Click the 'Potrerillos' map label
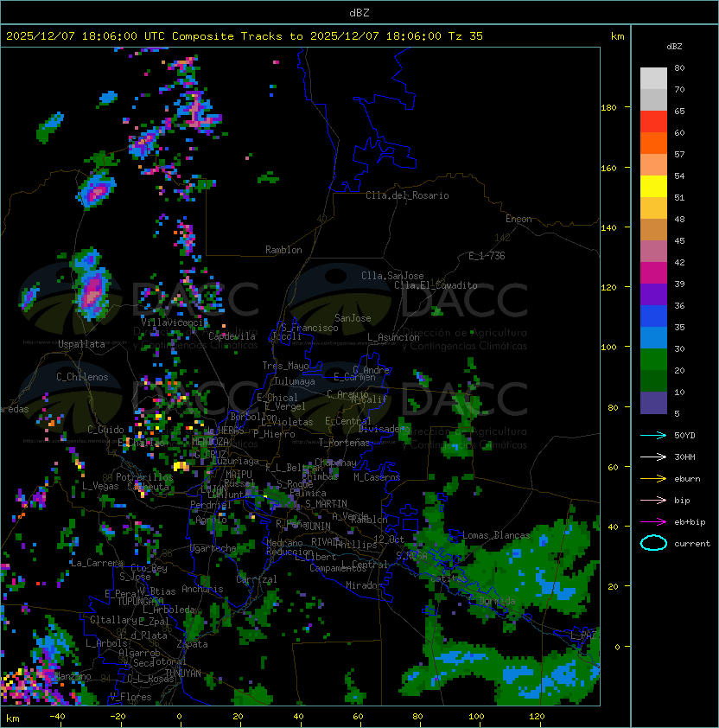Image resolution: width=719 pixels, height=728 pixels. [x=144, y=477]
